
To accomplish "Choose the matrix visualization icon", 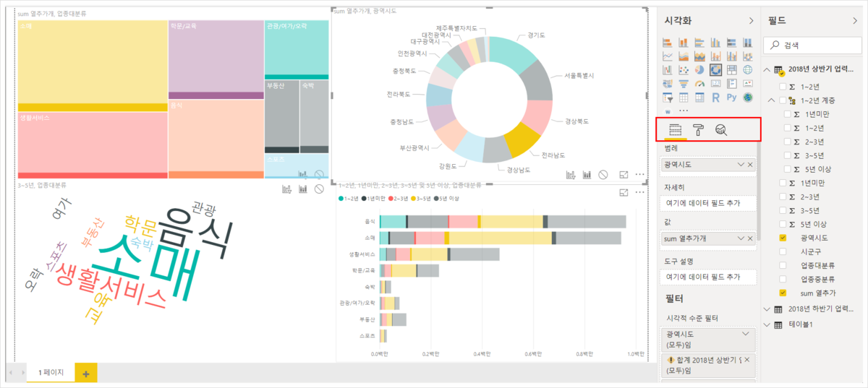I will coord(699,97).
